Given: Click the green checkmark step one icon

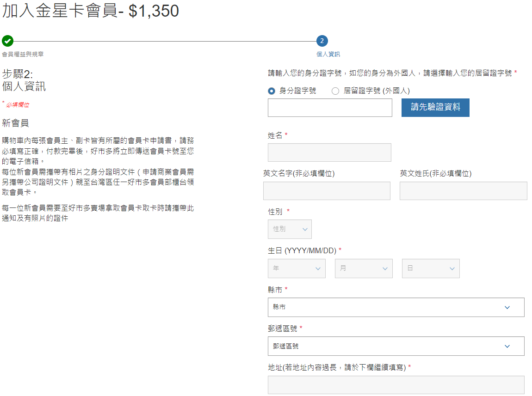Looking at the screenshot, I should point(7,41).
